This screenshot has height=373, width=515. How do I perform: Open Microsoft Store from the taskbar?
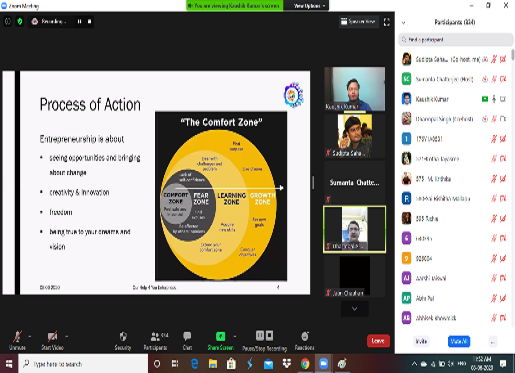click(x=231, y=364)
